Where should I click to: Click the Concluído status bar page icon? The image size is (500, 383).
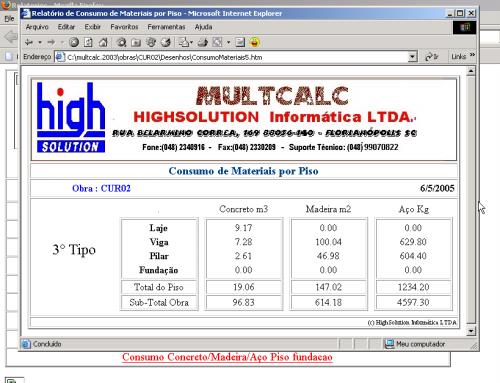pyautogui.click(x=26, y=344)
